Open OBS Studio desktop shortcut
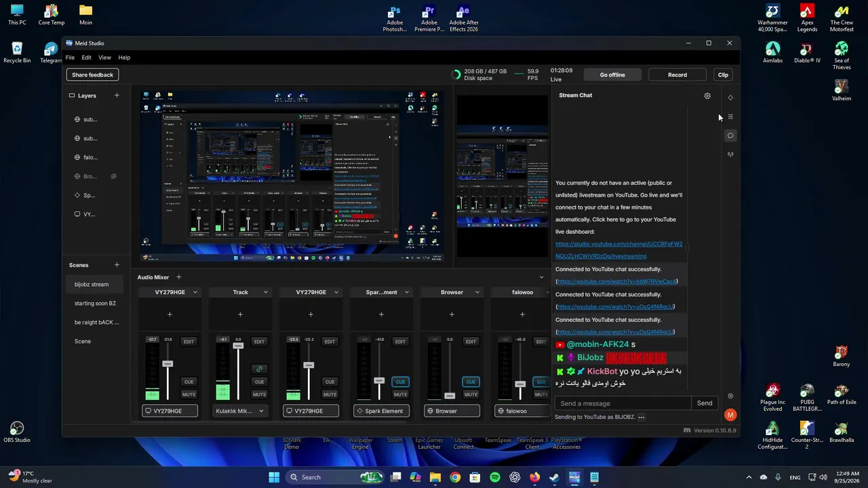868x488 pixels. pos(17,432)
